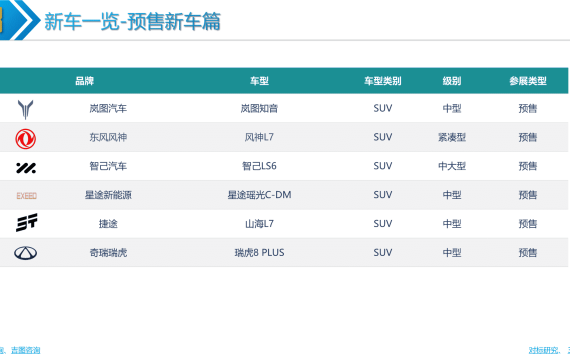Click 中型 in the 岚图知音 row

click(452, 108)
